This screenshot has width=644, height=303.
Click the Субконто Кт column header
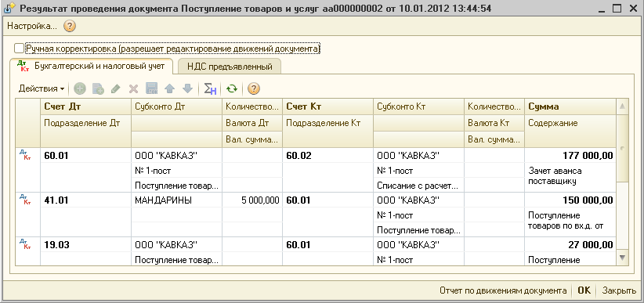pos(419,106)
